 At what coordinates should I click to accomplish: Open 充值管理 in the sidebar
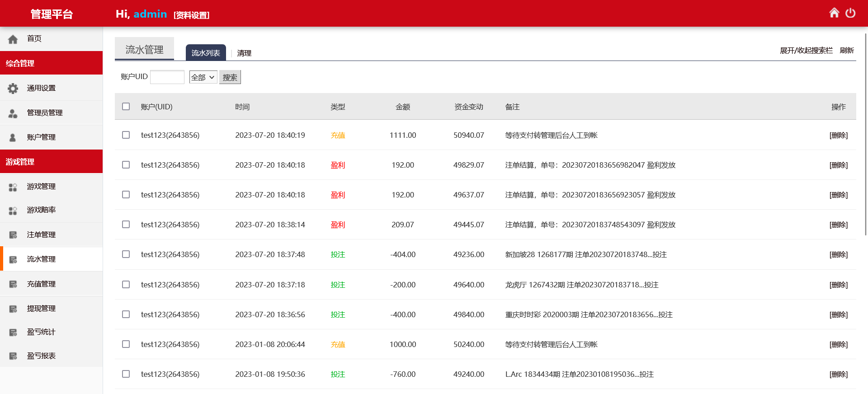point(41,284)
